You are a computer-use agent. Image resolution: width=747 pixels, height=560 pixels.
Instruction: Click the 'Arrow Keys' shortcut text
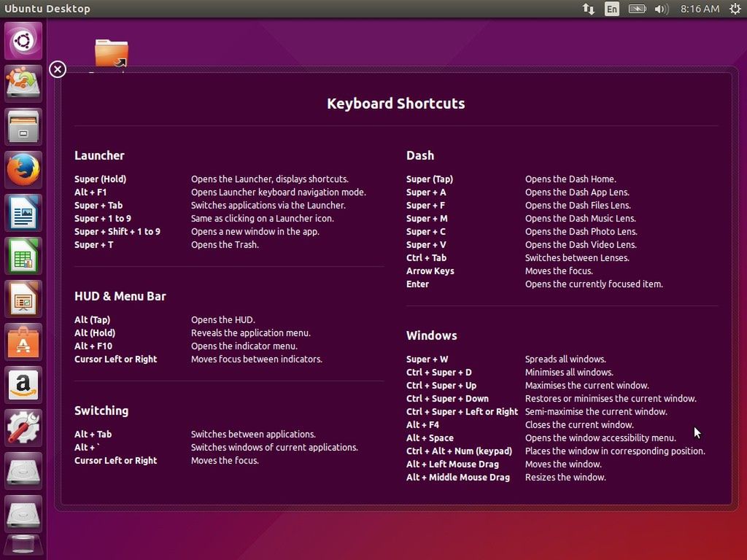(430, 271)
